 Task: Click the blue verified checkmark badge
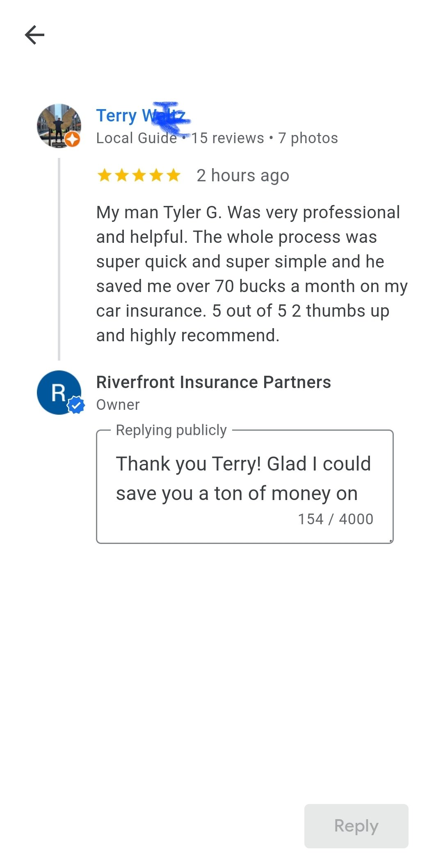point(76,405)
